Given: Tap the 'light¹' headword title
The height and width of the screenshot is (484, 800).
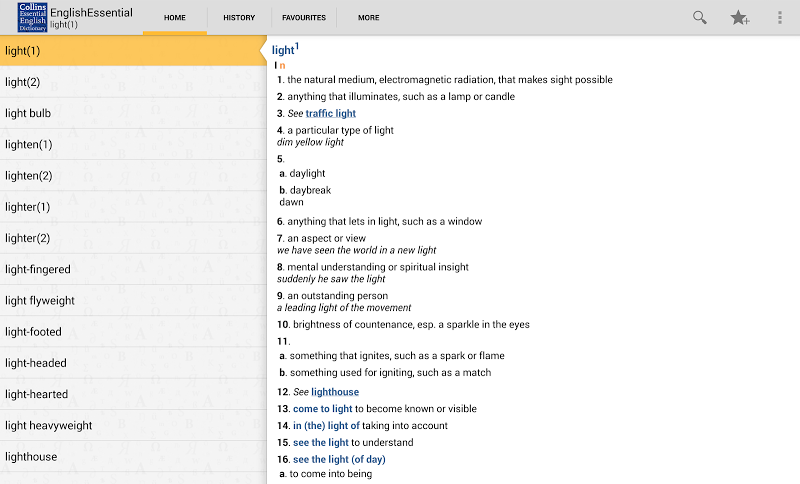Looking at the screenshot, I should coord(285,49).
